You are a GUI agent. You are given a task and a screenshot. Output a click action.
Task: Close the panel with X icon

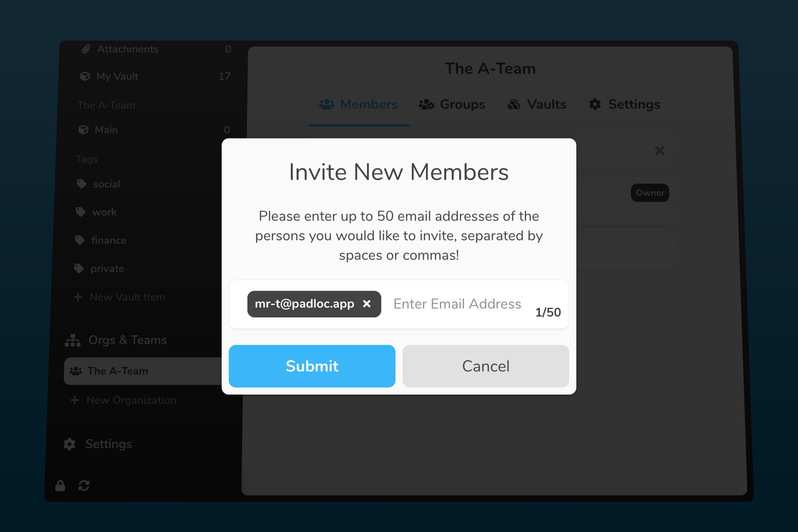[x=660, y=151]
